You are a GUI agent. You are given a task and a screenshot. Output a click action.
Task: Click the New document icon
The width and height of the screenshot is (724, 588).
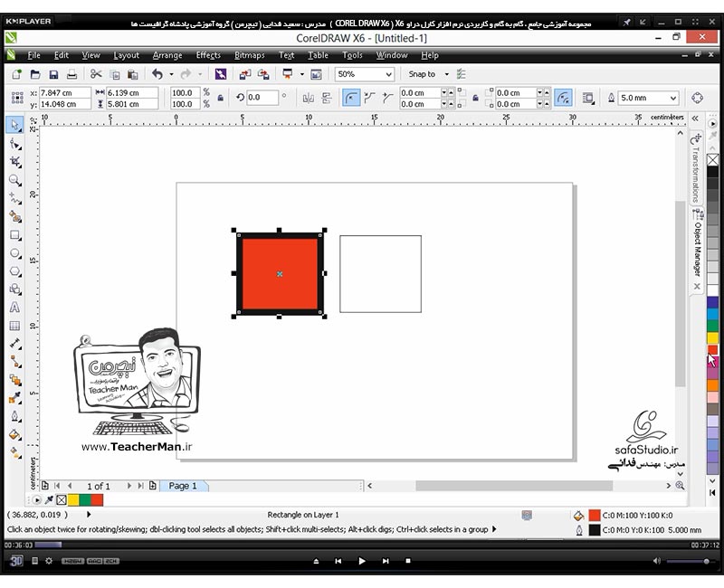pyautogui.click(x=16, y=74)
